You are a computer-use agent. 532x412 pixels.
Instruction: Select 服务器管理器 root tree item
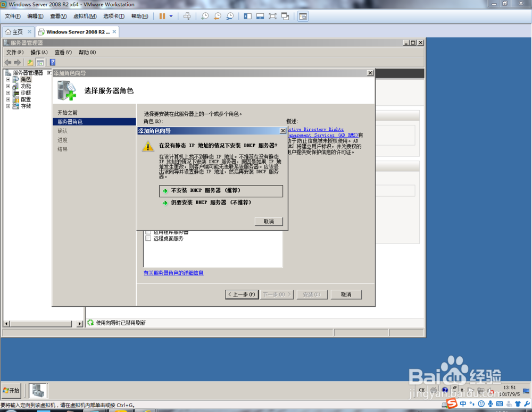pos(28,73)
